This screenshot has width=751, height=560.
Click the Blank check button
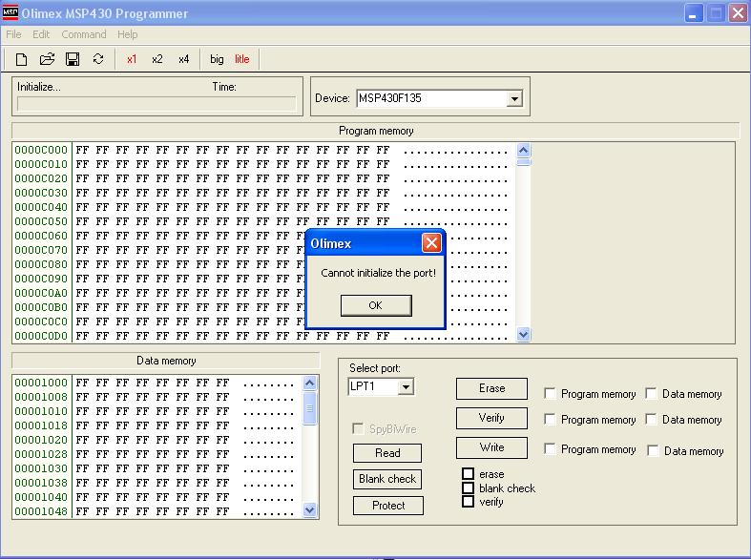pos(387,479)
